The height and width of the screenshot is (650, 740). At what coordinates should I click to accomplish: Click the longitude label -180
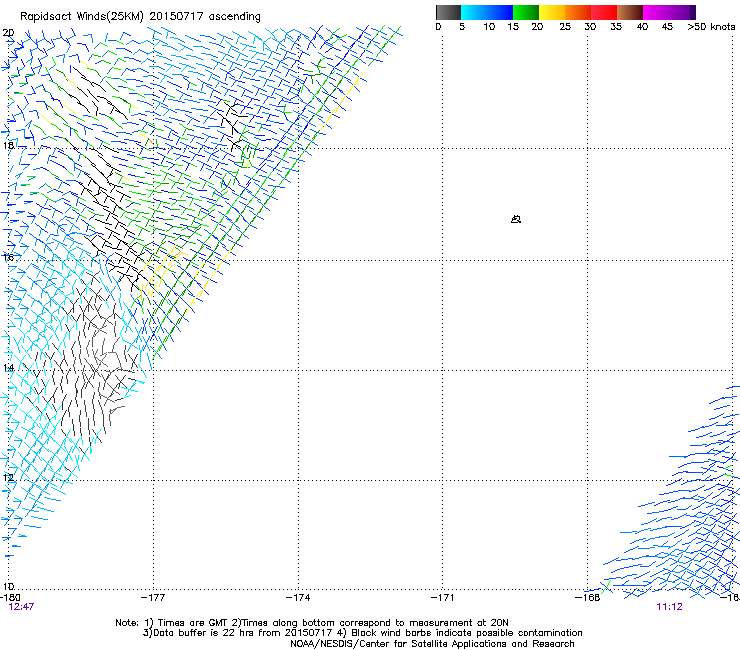pos(10,598)
